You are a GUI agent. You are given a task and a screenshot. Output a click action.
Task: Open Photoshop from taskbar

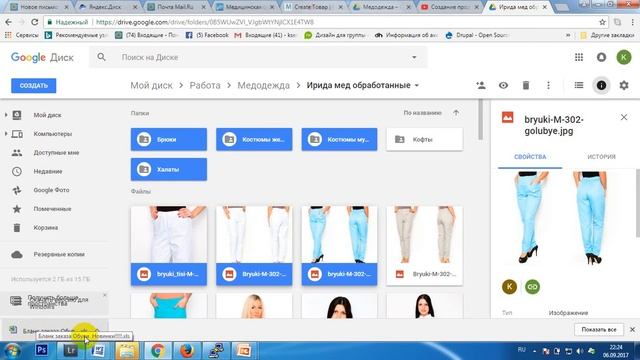41,350
